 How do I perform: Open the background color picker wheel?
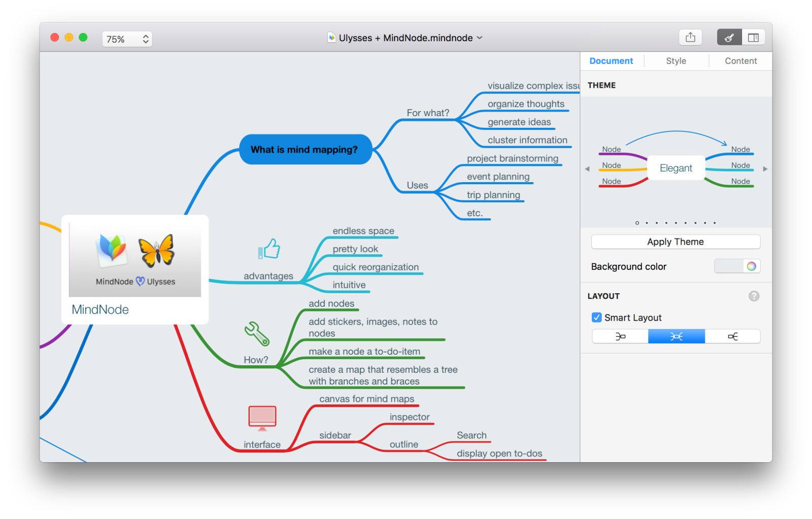(x=752, y=266)
